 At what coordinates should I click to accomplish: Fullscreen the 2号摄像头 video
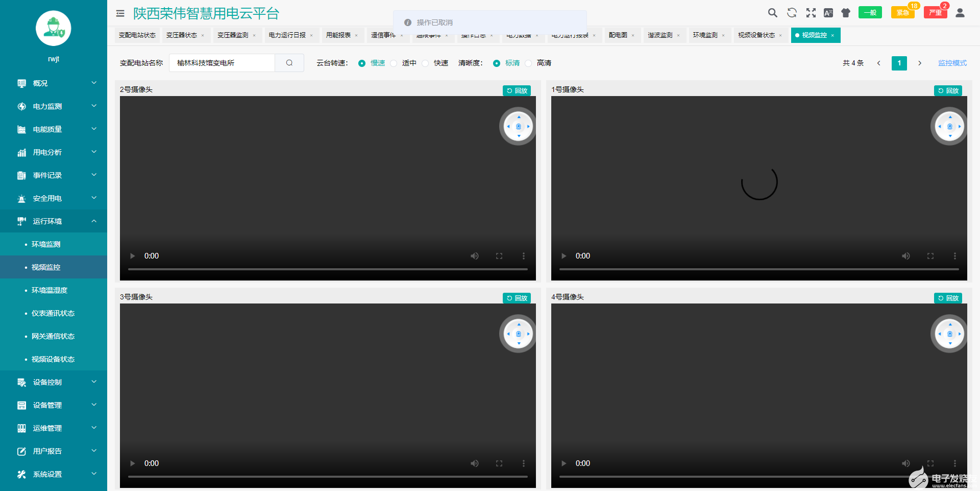click(x=499, y=256)
